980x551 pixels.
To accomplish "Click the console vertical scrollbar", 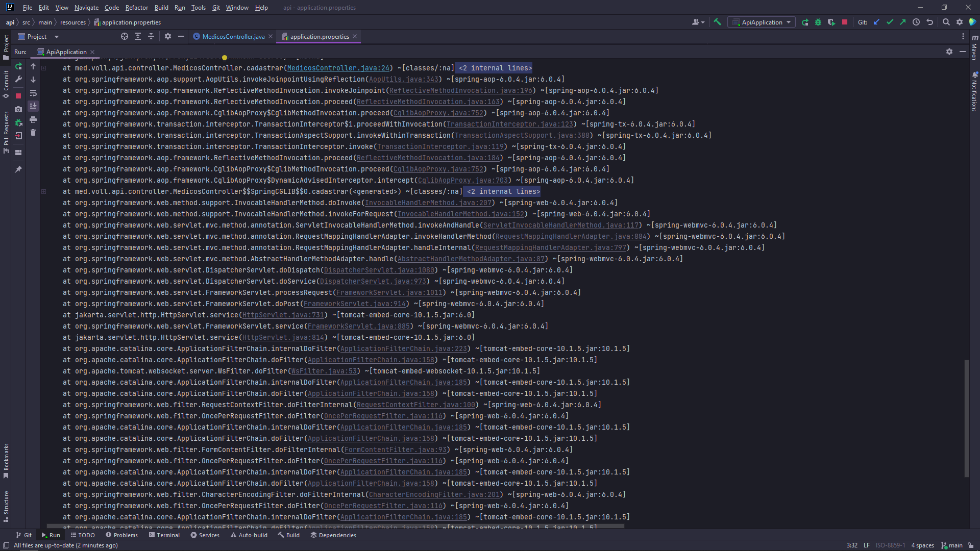I will tap(966, 418).
